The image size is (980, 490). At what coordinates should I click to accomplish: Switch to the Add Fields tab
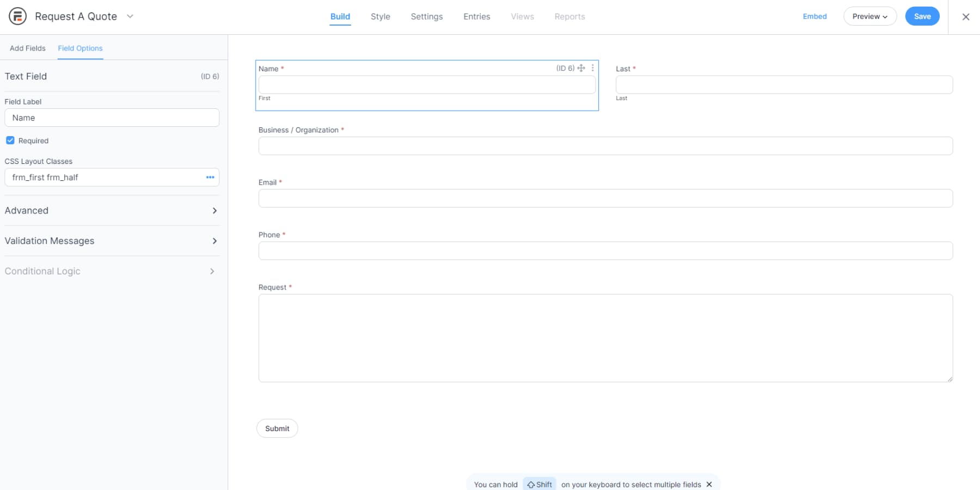[x=27, y=48]
